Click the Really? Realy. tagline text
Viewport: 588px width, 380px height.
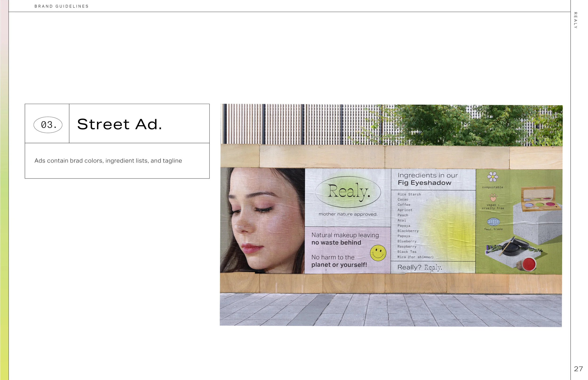click(x=420, y=267)
